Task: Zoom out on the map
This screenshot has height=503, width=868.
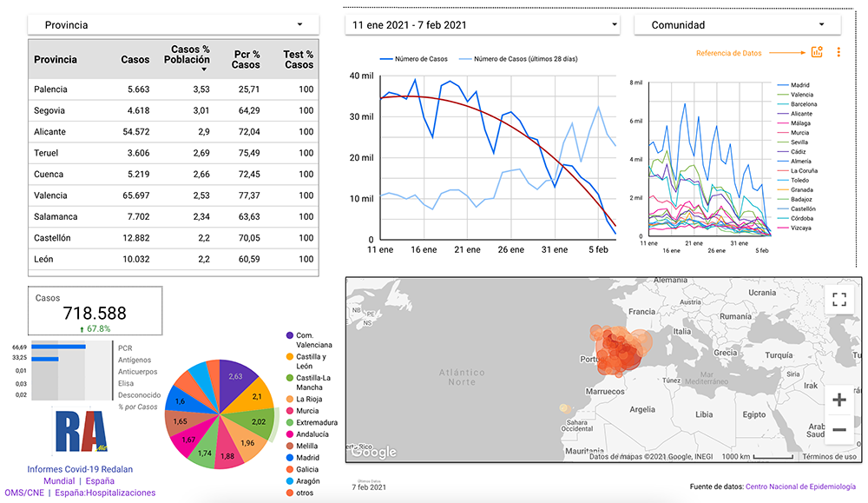Action: pyautogui.click(x=838, y=429)
